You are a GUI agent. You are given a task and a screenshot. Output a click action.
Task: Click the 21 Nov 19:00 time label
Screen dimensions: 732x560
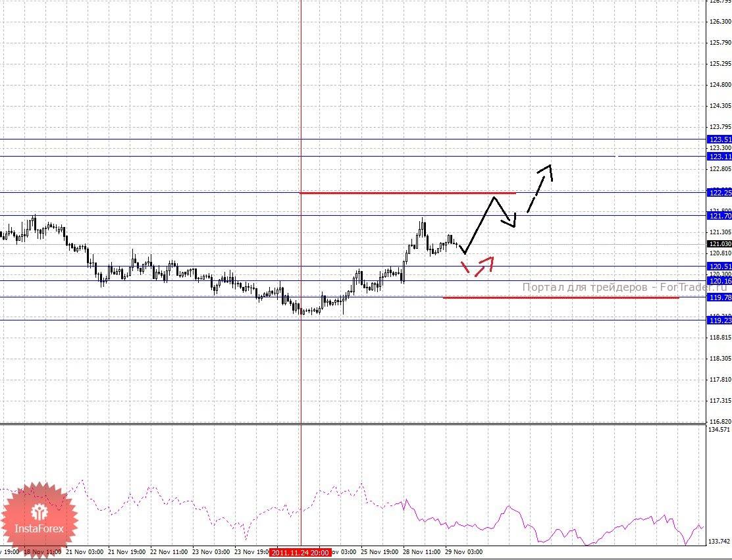126,552
